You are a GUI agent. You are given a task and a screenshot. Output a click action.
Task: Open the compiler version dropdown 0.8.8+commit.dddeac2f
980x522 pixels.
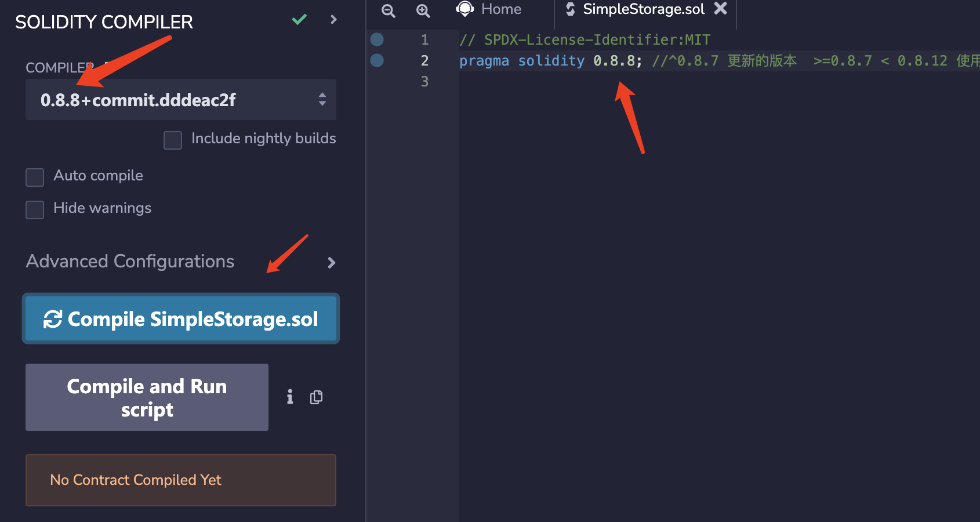pyautogui.click(x=181, y=100)
